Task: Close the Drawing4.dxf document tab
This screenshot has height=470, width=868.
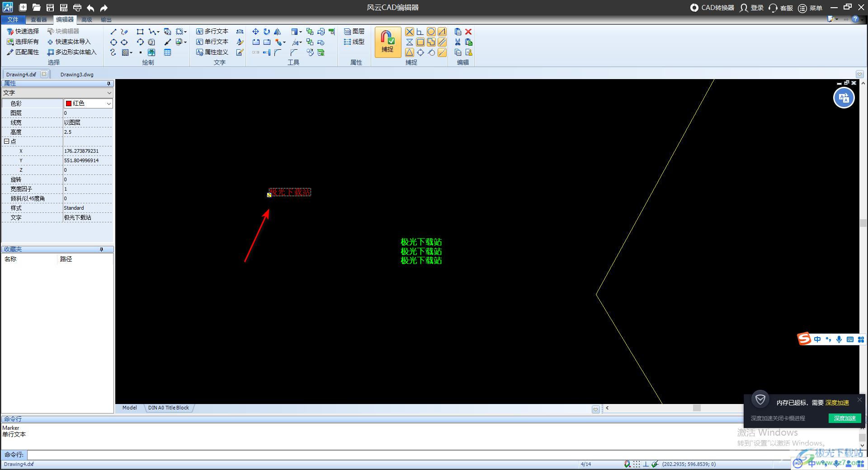Action: click(x=44, y=74)
